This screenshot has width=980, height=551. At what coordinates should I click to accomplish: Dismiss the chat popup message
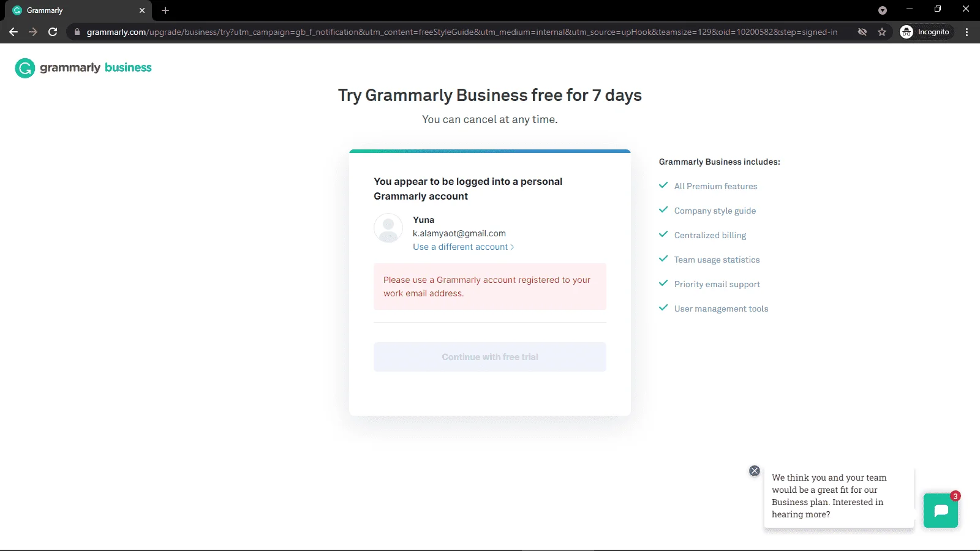tap(755, 471)
